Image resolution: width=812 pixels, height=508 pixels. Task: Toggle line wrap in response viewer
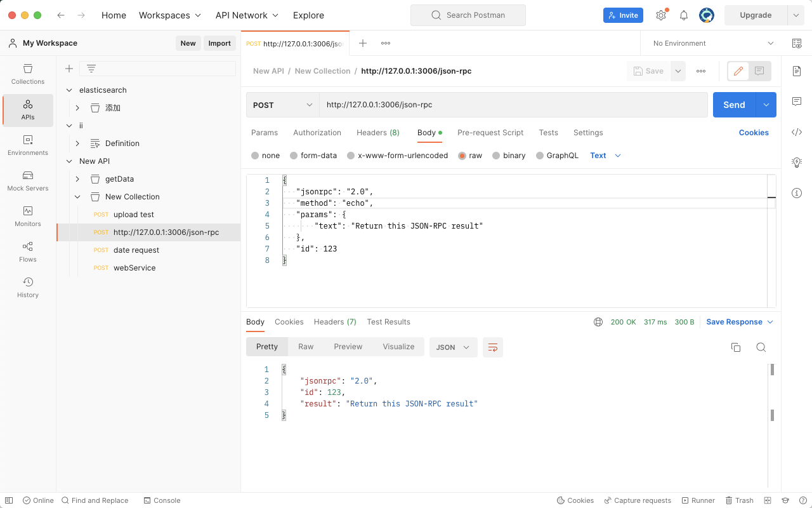tap(493, 347)
